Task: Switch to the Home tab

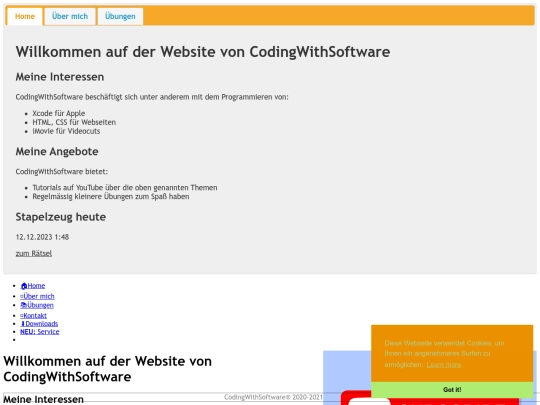Action: coord(25,16)
